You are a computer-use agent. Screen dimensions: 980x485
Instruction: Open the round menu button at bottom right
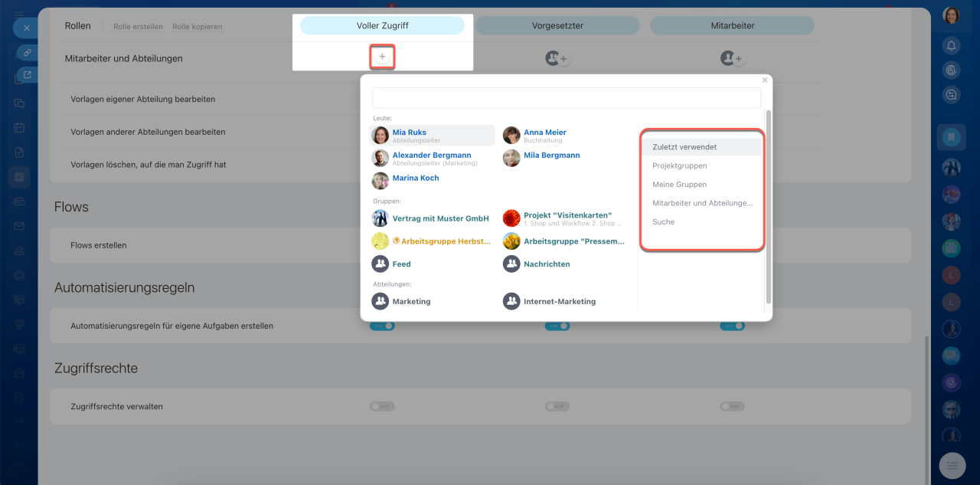click(952, 465)
